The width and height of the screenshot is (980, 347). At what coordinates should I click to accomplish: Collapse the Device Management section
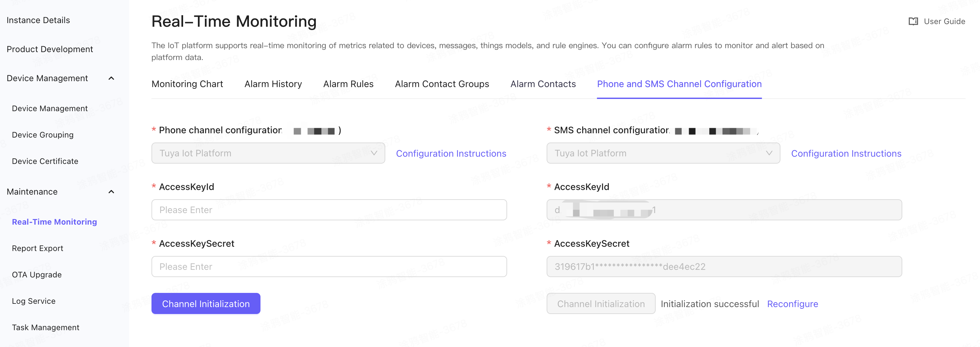point(111,78)
